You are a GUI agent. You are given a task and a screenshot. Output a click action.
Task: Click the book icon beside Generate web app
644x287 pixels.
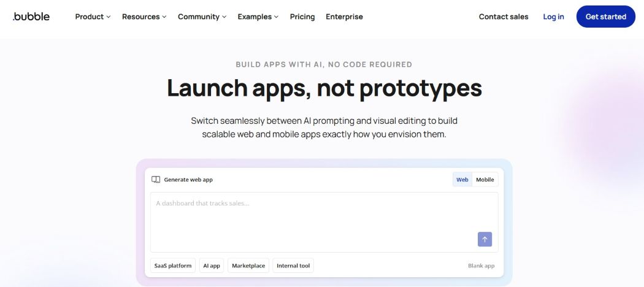(x=156, y=180)
